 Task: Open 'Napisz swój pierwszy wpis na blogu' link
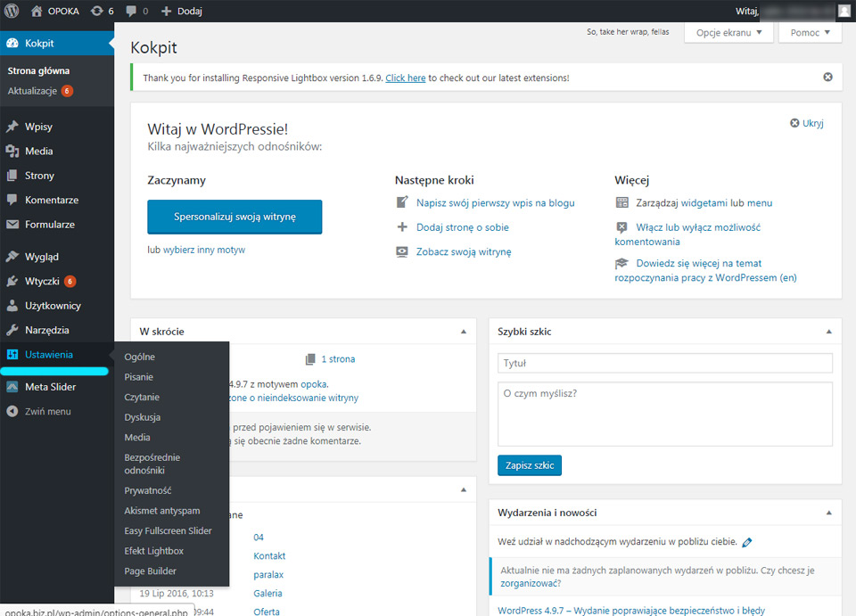click(x=496, y=203)
